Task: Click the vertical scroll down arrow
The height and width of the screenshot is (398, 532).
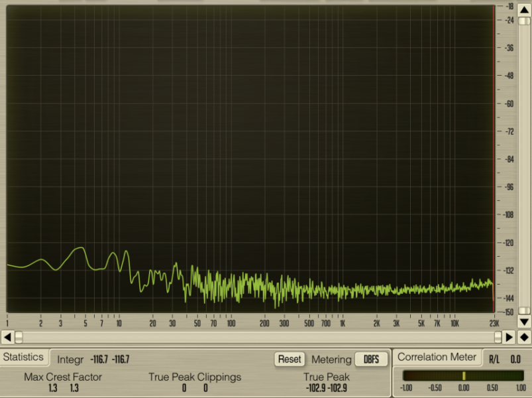Action: click(524, 322)
